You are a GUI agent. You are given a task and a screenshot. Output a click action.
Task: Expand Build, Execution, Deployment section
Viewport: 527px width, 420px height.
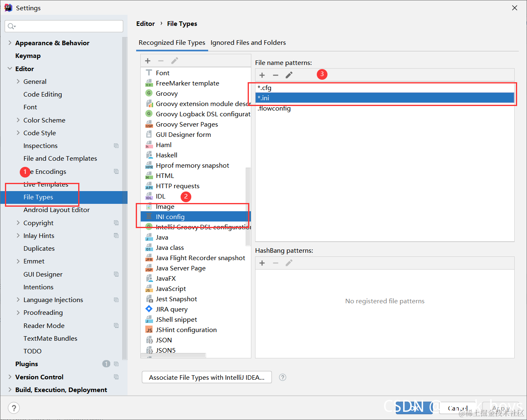[10, 390]
